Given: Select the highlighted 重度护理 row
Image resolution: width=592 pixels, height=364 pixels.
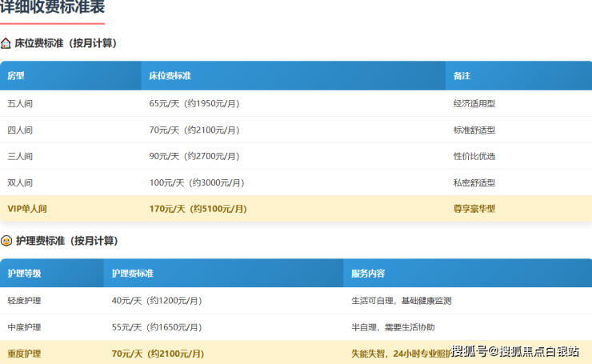Looking at the screenshot, I should [x=296, y=352].
